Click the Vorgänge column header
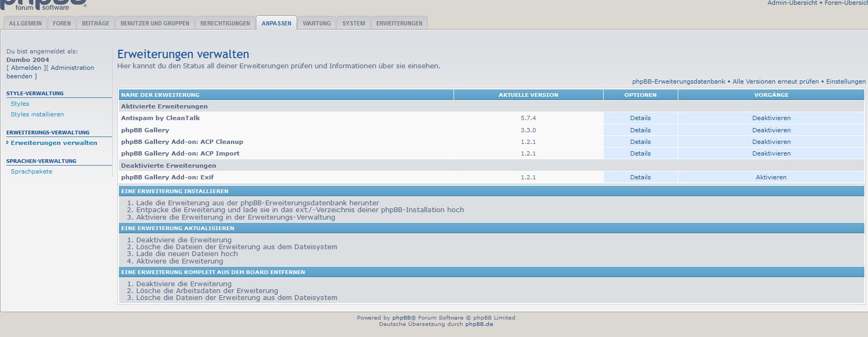 point(771,95)
